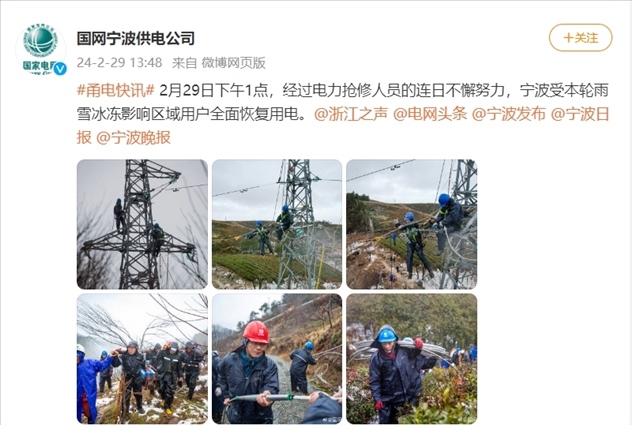This screenshot has height=425, width=632.
Task: Open the #甬电快讯# hashtag topic
Action: coord(116,91)
